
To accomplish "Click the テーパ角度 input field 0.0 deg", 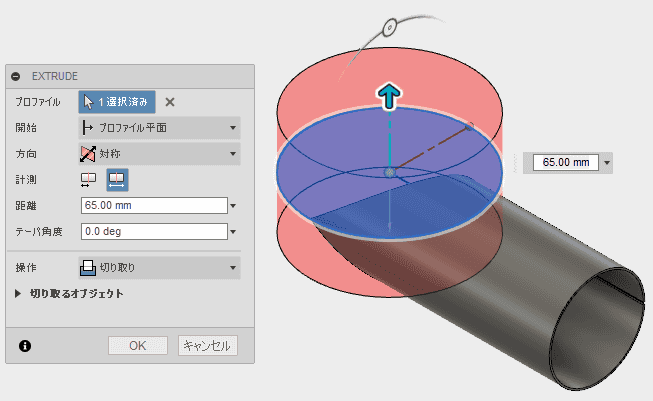I will pos(154,232).
